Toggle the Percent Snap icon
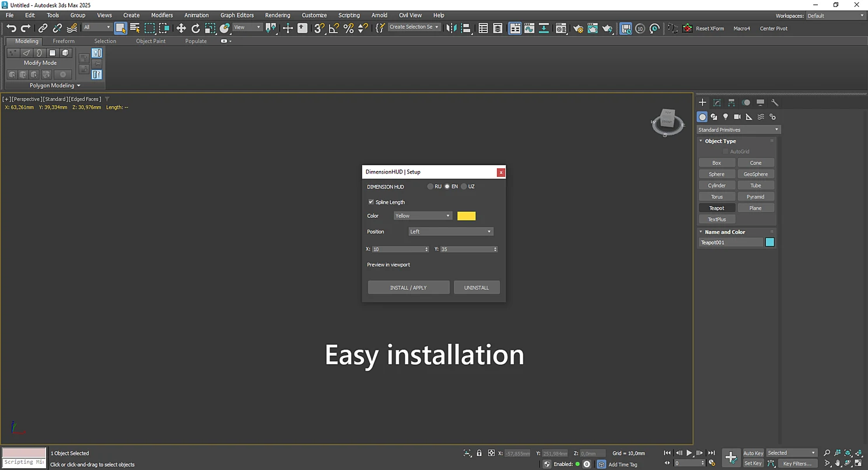The width and height of the screenshot is (868, 470). click(x=348, y=28)
